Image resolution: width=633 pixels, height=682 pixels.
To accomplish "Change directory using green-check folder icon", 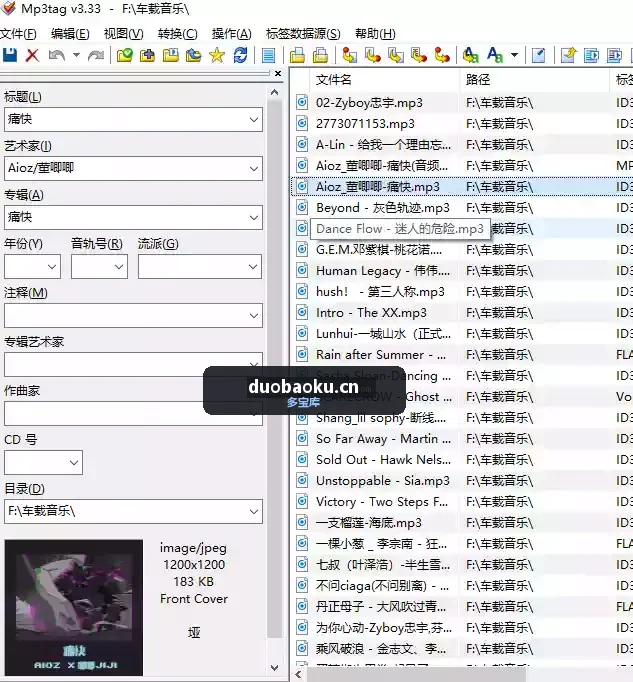I will [x=124, y=55].
